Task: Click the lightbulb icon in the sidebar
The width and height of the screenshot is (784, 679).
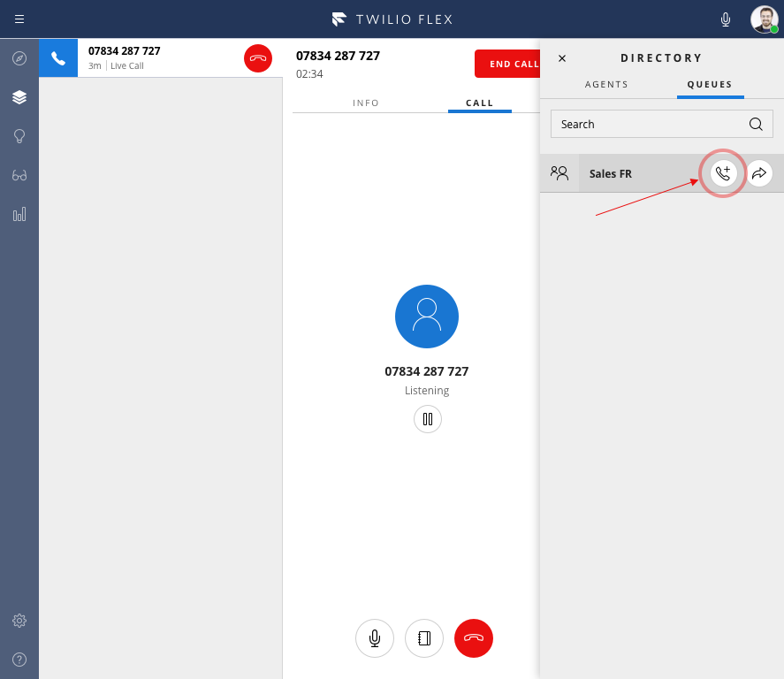Action: [x=19, y=135]
